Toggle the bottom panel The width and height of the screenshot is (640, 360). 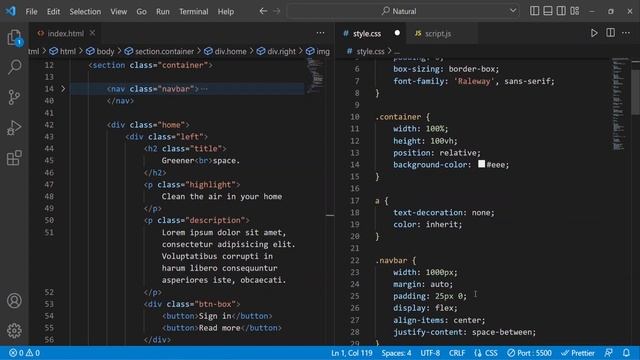pos(548,11)
